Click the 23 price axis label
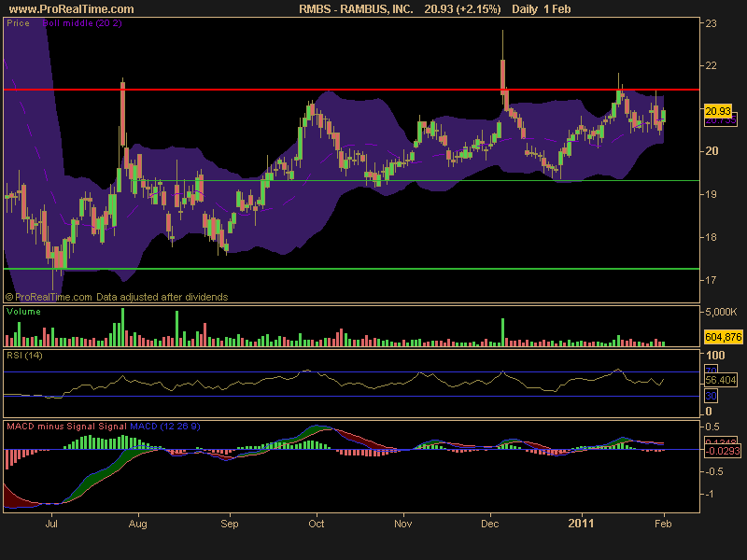 [711, 23]
